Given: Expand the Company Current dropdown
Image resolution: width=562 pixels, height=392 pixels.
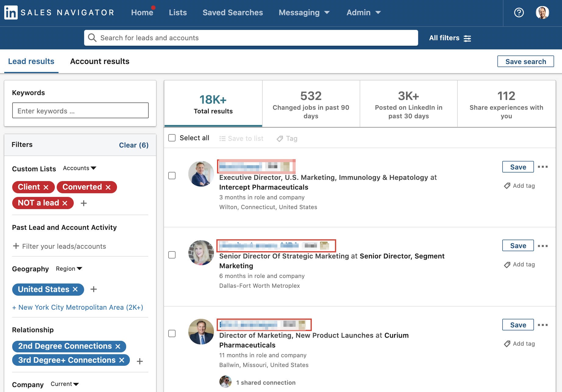Looking at the screenshot, I should point(65,384).
